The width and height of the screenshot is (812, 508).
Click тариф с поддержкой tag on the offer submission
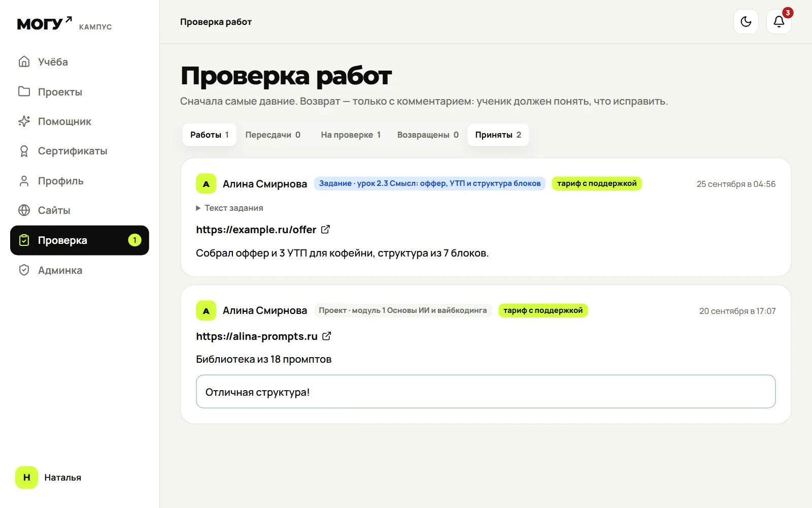pyautogui.click(x=597, y=183)
